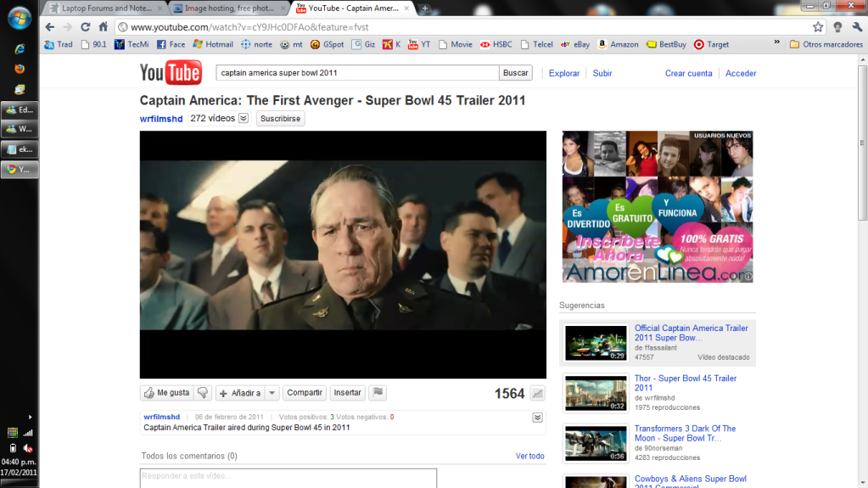
Task: Click the Suscribirse button
Action: coord(280,119)
